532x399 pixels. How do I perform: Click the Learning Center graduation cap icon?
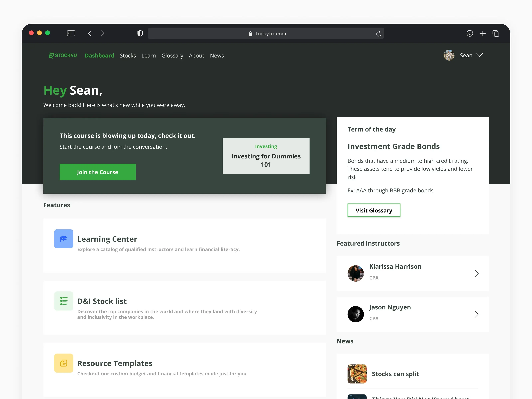(64, 239)
